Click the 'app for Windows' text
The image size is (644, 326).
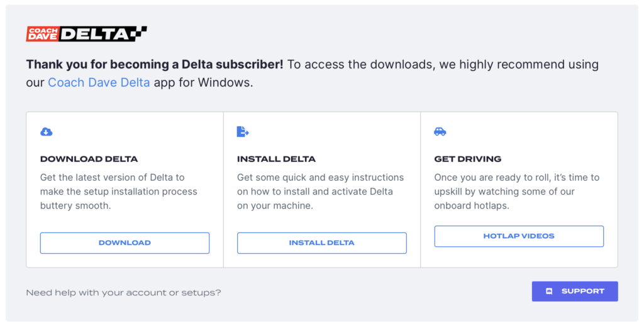(203, 82)
